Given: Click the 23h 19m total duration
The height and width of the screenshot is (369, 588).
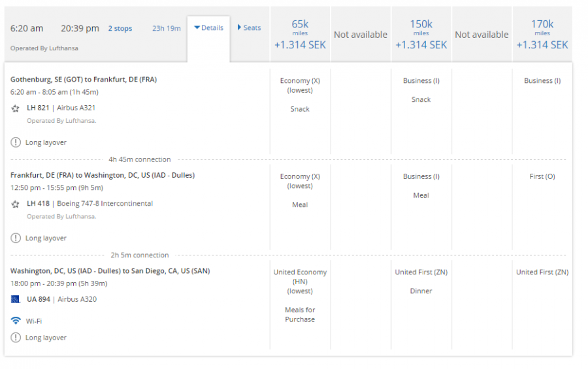Looking at the screenshot, I should click(167, 29).
